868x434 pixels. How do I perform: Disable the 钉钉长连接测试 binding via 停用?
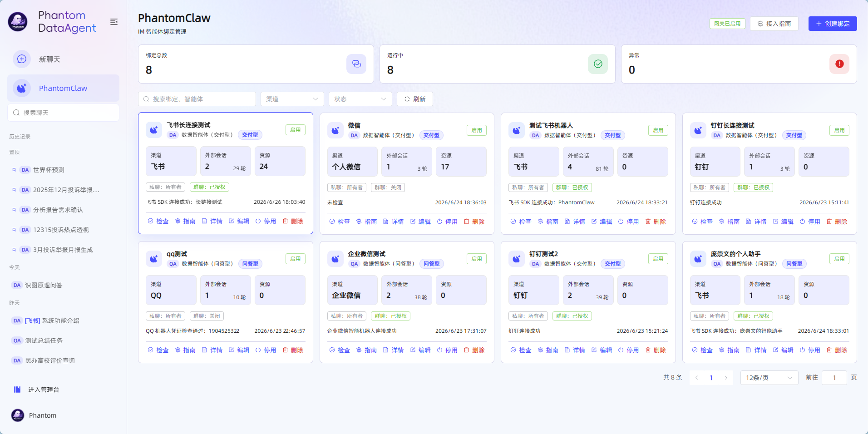click(810, 222)
